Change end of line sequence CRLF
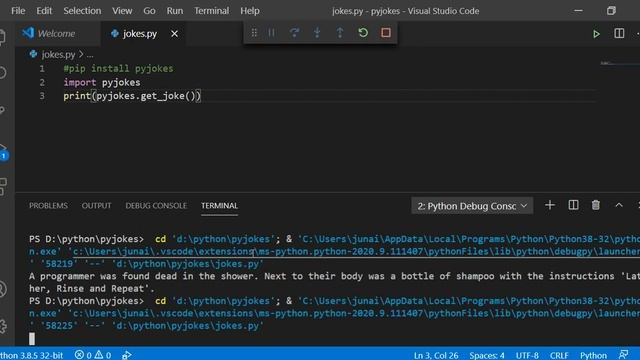 click(559, 355)
